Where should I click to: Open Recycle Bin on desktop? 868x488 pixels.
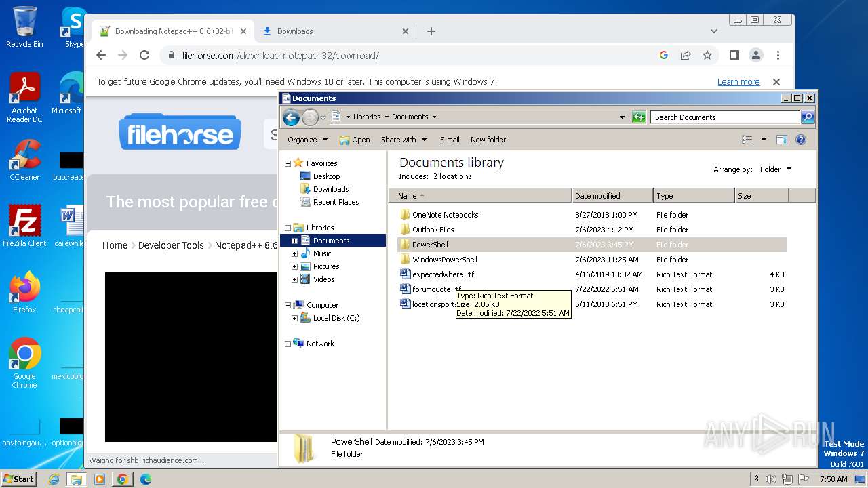tap(24, 27)
